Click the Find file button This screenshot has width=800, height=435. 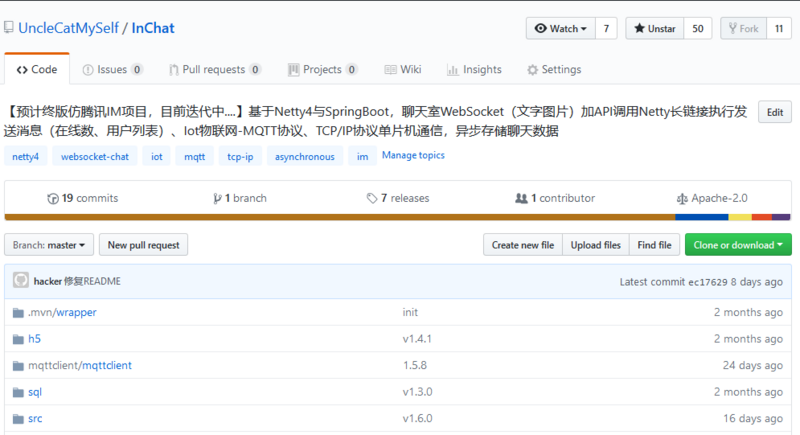pos(655,245)
